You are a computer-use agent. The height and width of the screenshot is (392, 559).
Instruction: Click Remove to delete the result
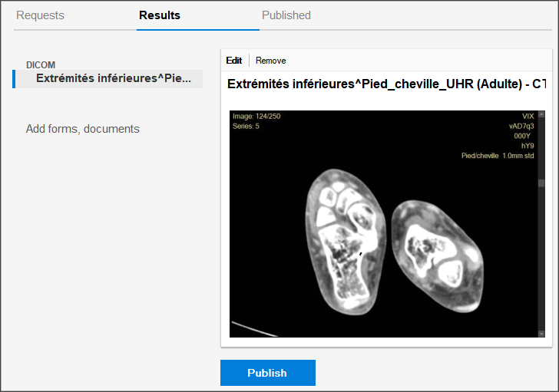270,61
